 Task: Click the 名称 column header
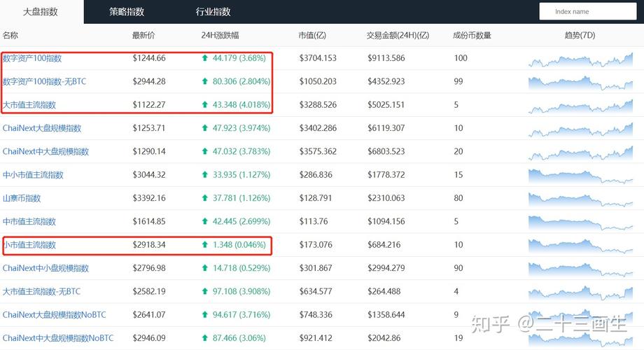10,35
